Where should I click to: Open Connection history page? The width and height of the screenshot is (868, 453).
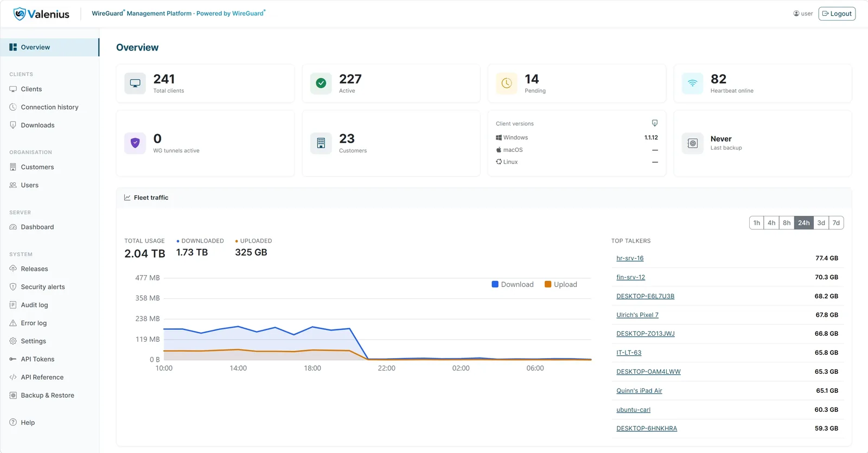point(49,107)
